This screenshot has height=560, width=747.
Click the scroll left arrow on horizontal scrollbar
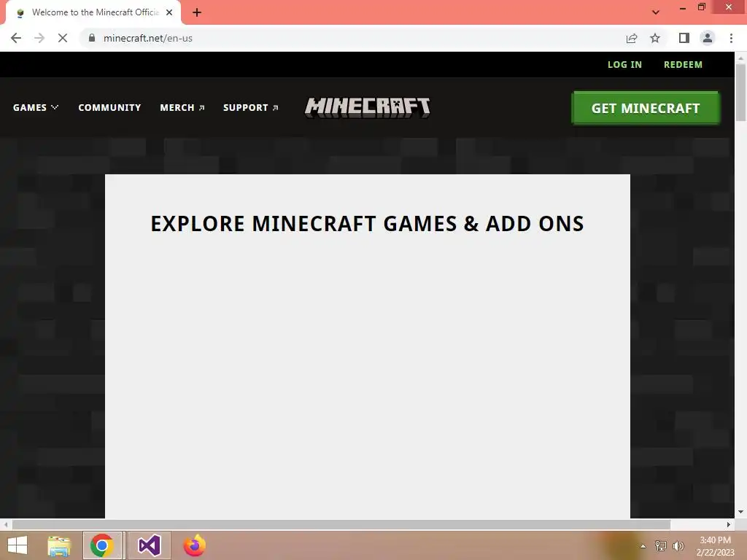(x=6, y=524)
